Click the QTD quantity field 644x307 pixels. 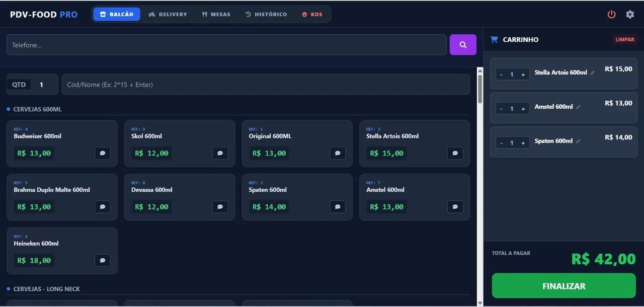(32, 85)
